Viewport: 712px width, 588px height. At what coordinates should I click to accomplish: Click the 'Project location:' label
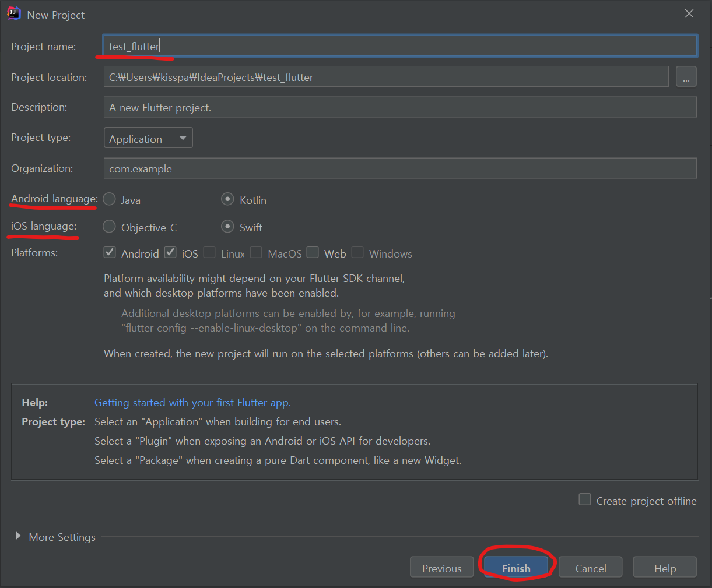(49, 78)
